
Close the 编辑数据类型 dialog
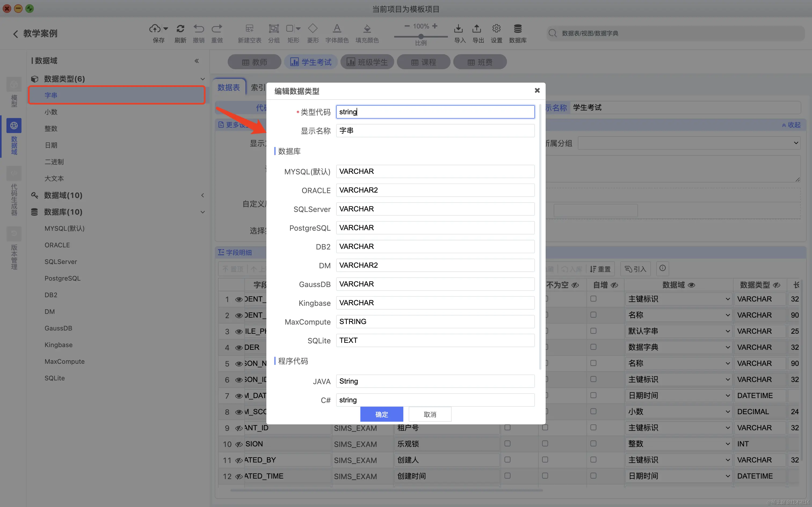[x=537, y=91]
